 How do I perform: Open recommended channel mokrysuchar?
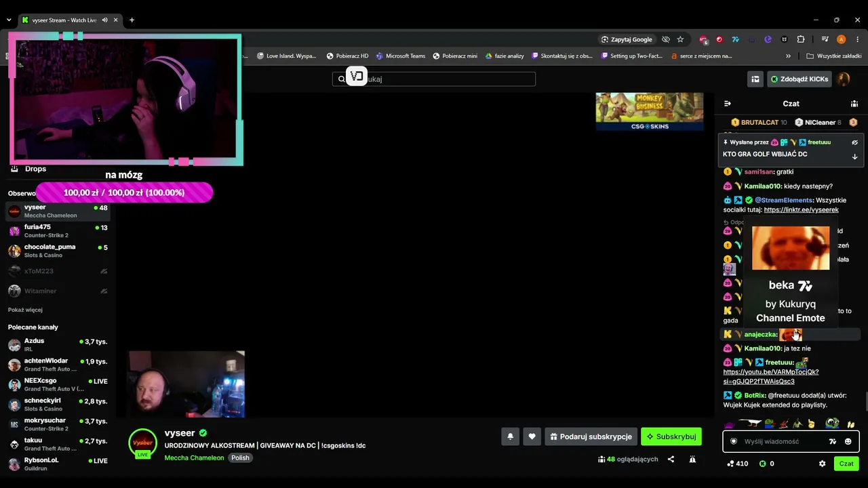tap(58, 424)
